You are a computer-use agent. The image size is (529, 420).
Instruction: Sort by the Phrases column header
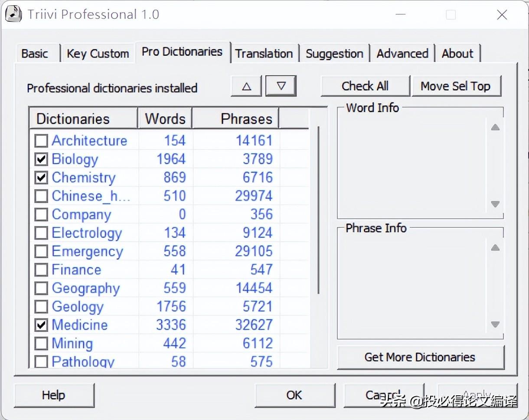(x=235, y=119)
